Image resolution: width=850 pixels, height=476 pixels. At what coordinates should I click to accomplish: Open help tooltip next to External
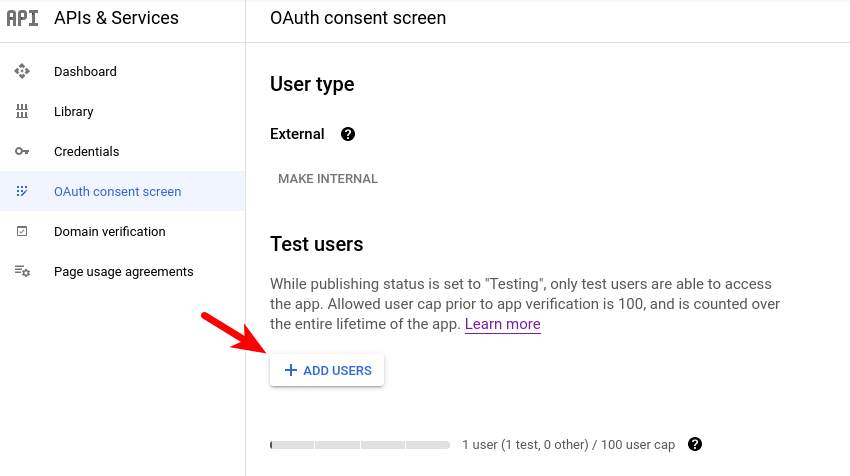click(348, 134)
